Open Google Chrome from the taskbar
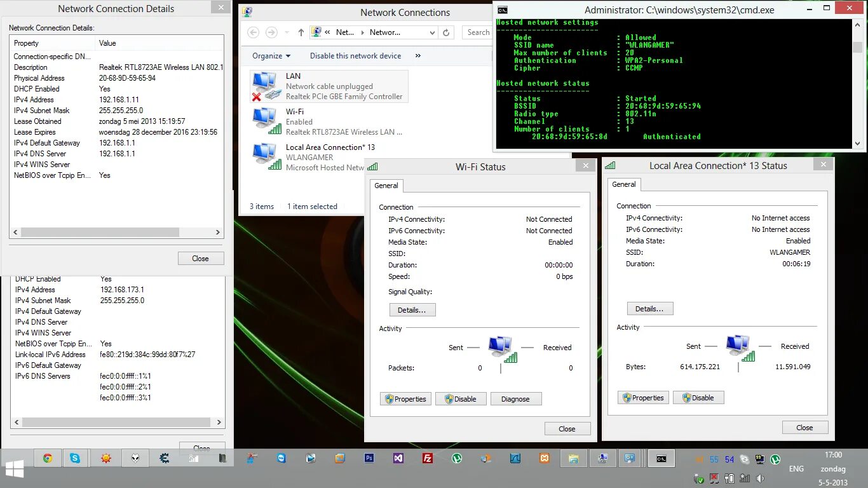 pyautogui.click(x=47, y=458)
